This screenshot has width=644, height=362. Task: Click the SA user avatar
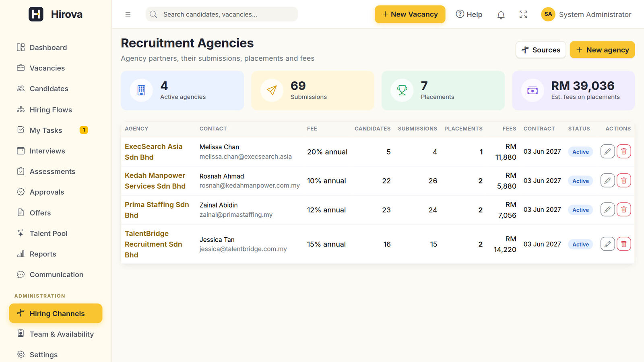click(548, 14)
